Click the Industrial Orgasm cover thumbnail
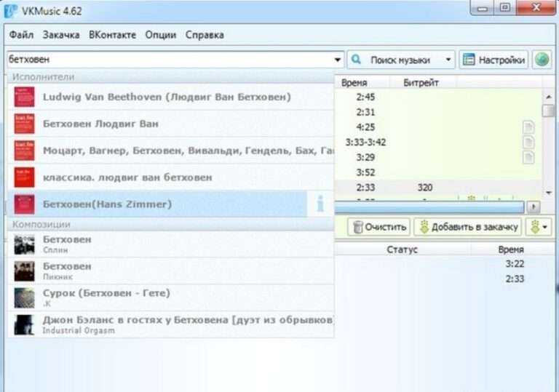 (24, 324)
